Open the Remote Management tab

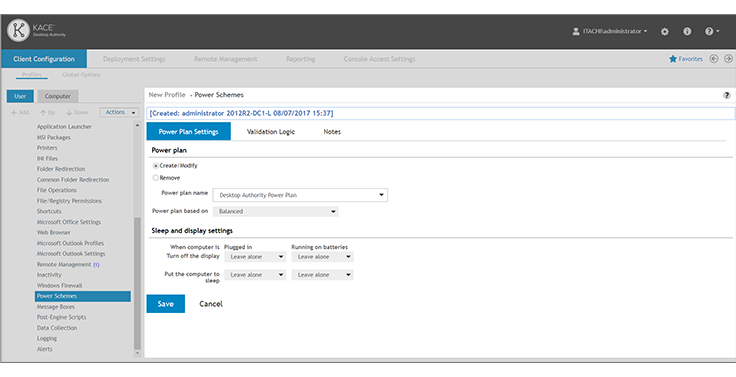225,59
